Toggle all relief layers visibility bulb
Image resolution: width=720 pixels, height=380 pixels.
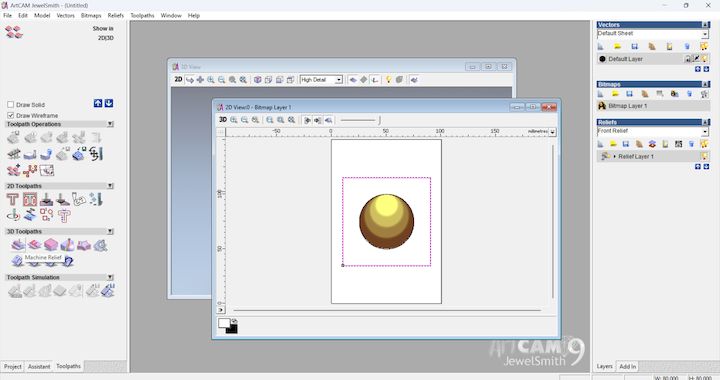[x=704, y=144]
